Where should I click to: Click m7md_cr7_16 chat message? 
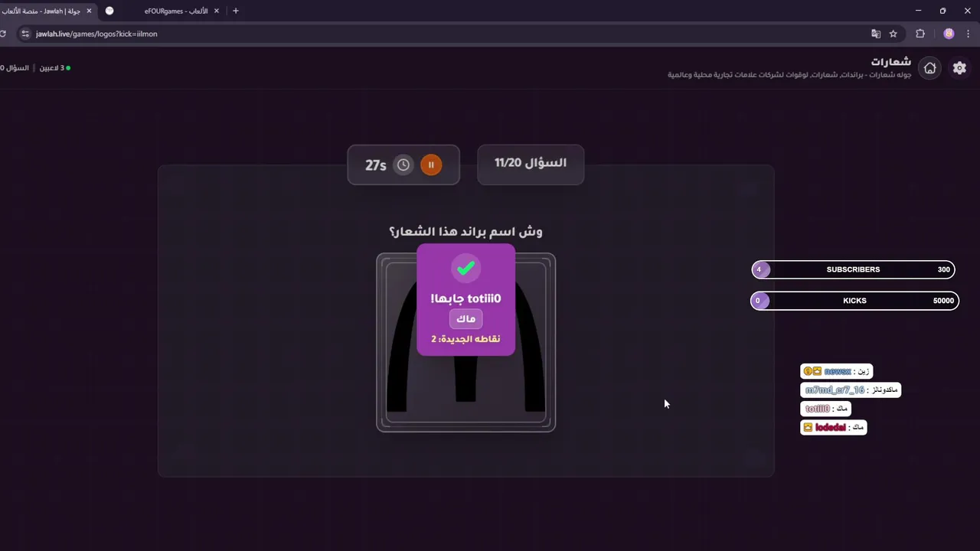click(851, 390)
